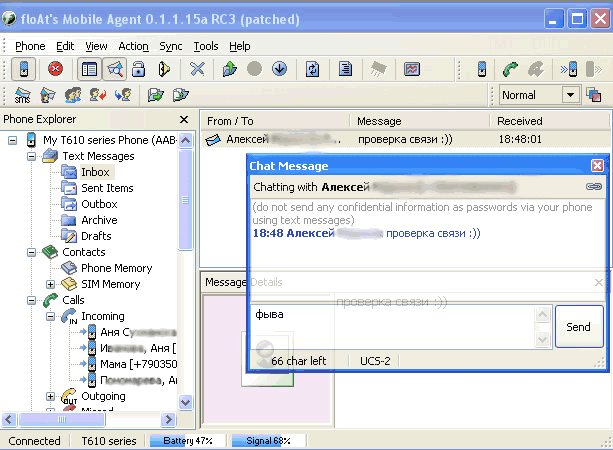The width and height of the screenshot is (613, 450).
Task: Toggle the Phone Explorer panel view button
Action: [x=89, y=69]
